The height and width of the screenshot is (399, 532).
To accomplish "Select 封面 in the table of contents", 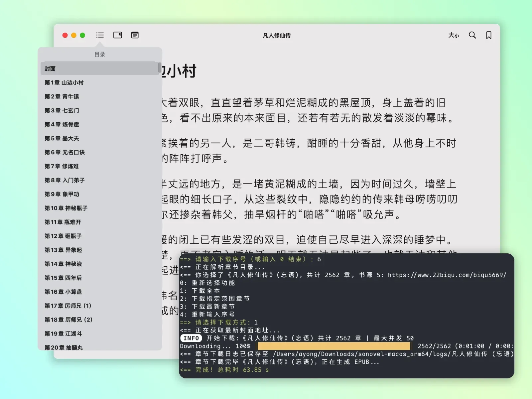I will point(99,68).
